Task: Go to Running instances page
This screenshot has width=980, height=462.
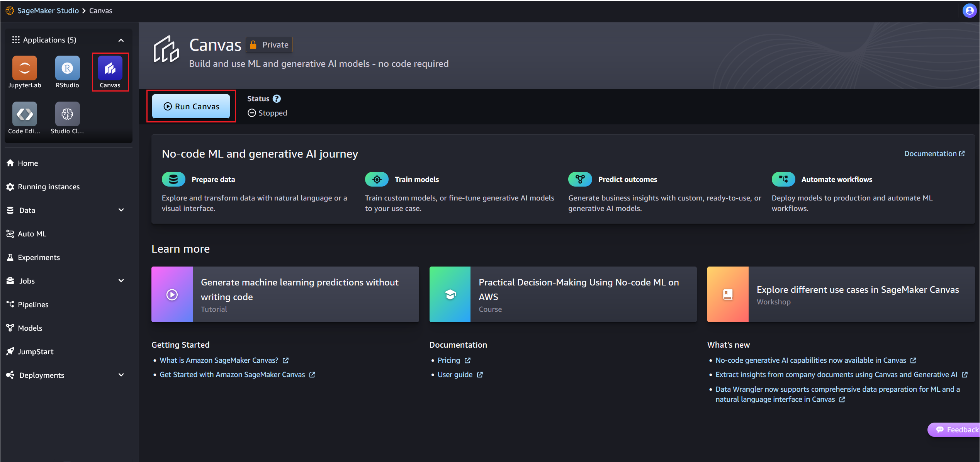Action: (48, 187)
